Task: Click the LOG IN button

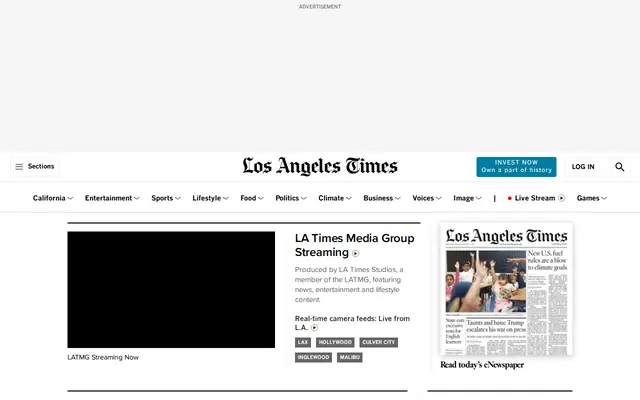Action: [583, 167]
